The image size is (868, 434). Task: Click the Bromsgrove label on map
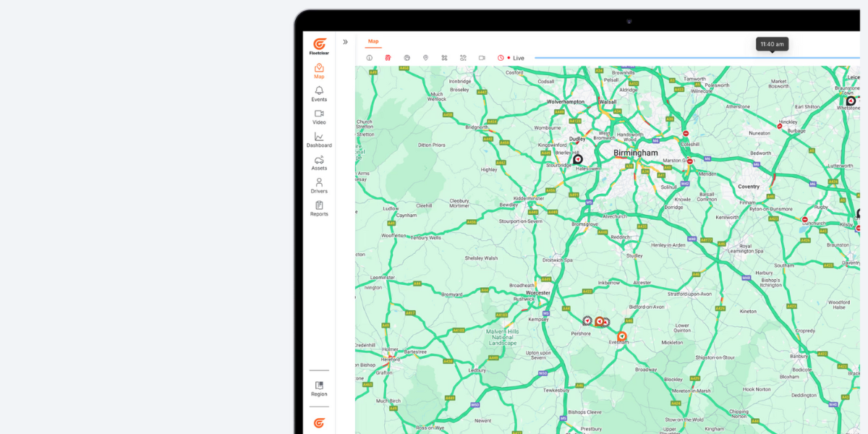[x=585, y=224]
